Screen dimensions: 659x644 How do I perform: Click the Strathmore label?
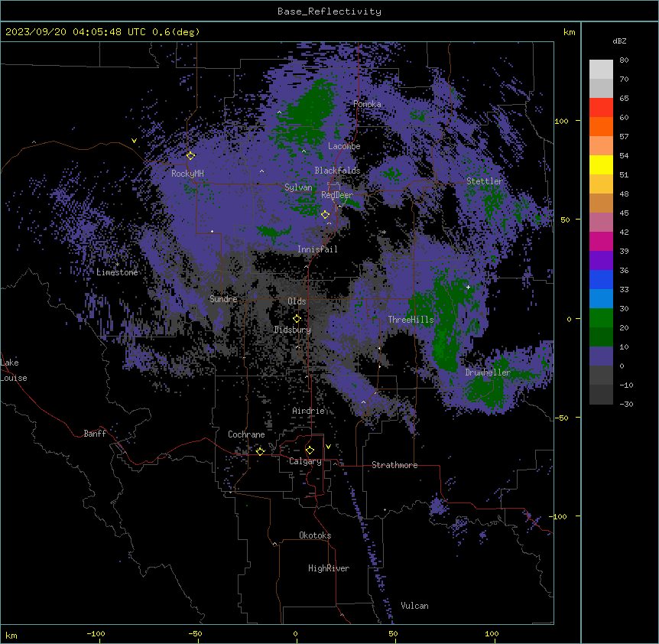pos(394,465)
